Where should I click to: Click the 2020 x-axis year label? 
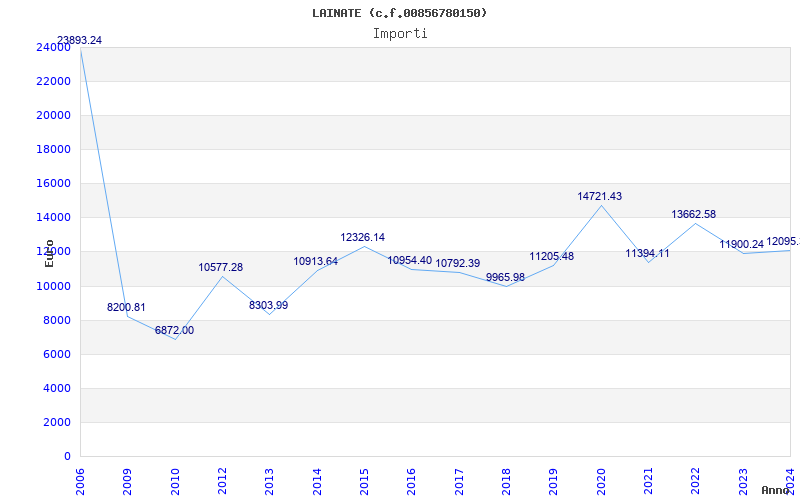coord(601,482)
